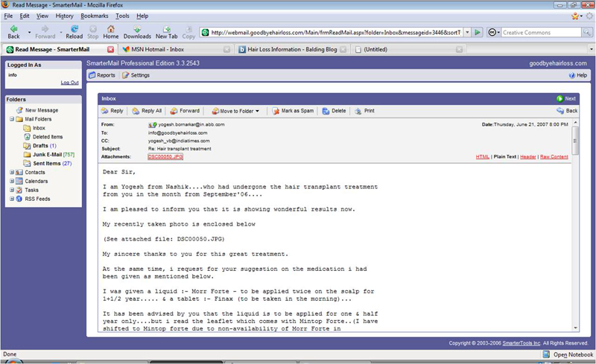Mark this message as Spam

click(292, 111)
